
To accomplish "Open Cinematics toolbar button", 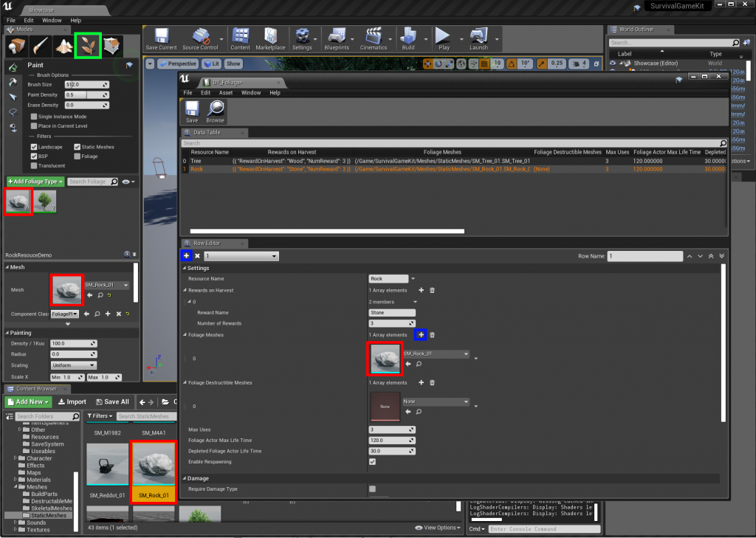I will [373, 40].
